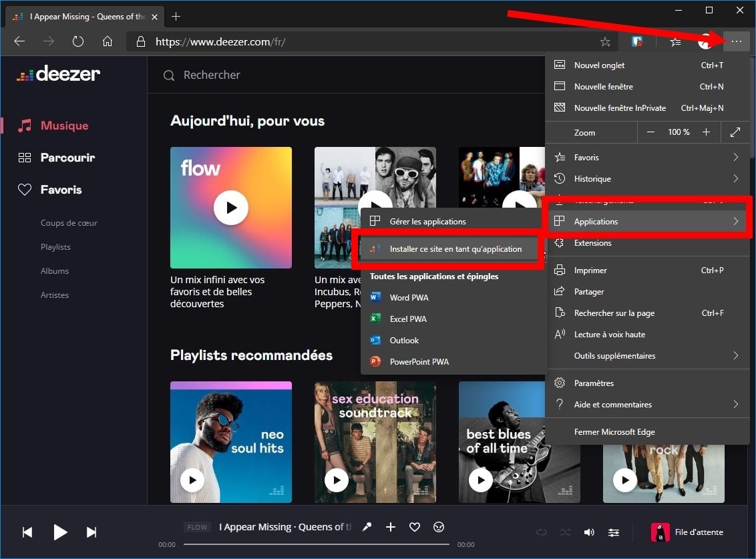
Task: Play the current track
Action: [60, 532]
